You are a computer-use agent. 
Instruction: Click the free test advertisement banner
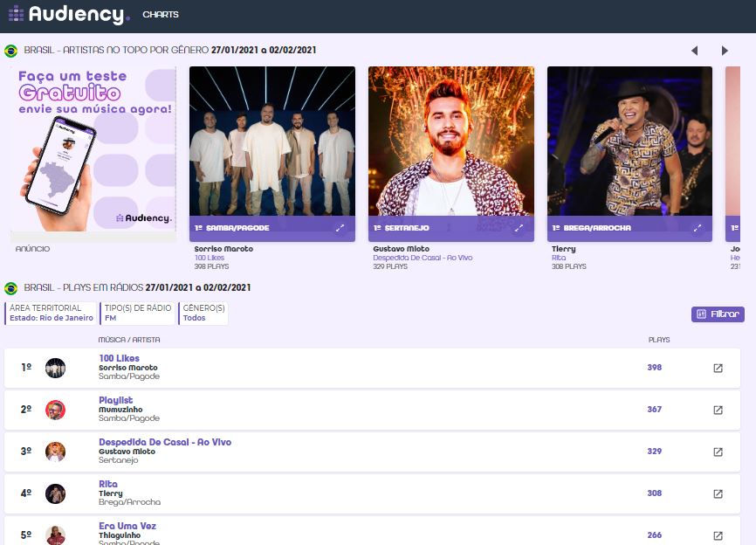pos(94,148)
